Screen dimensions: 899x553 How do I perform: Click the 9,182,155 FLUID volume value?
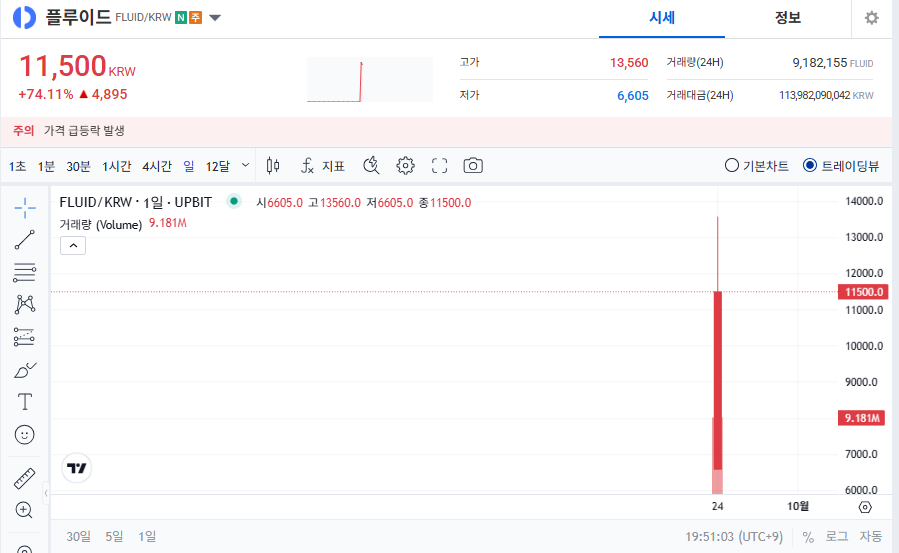(x=832, y=63)
